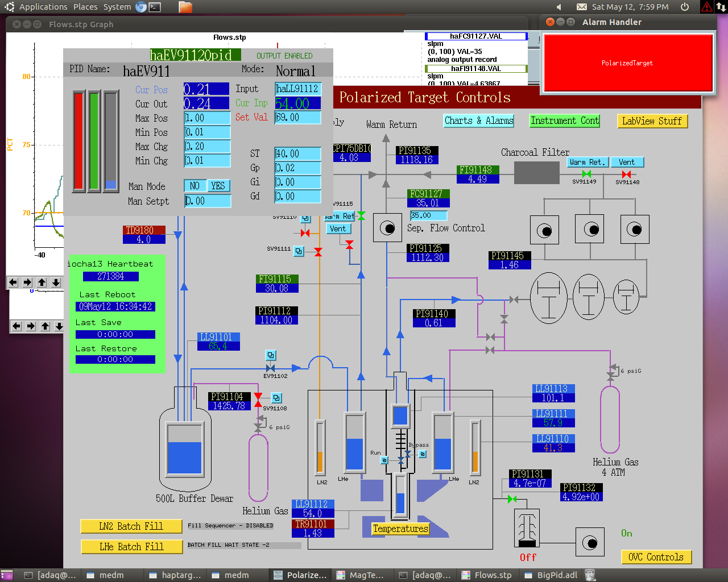Click the red SV91108 valve symbol

(x=258, y=400)
